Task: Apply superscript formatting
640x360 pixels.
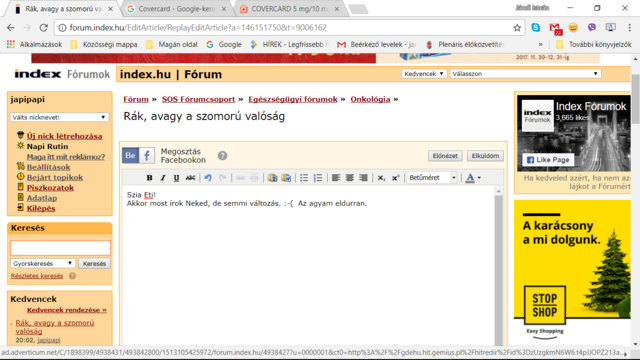Action: [395, 178]
